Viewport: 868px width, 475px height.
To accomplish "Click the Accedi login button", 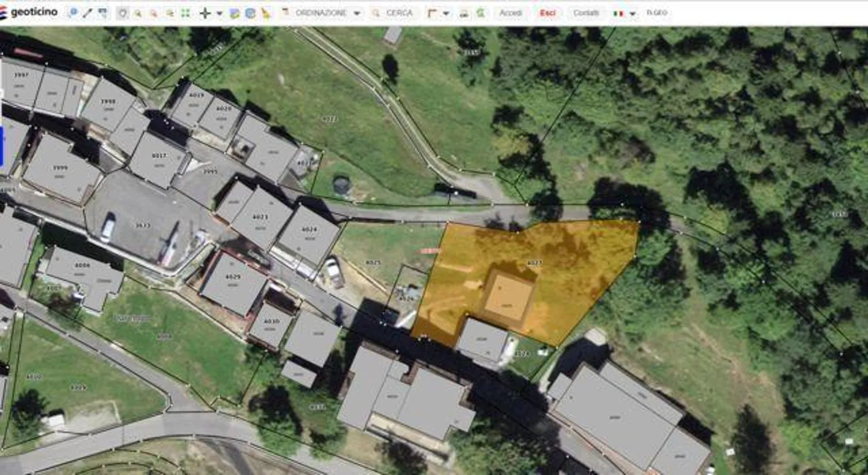I will pos(511,13).
